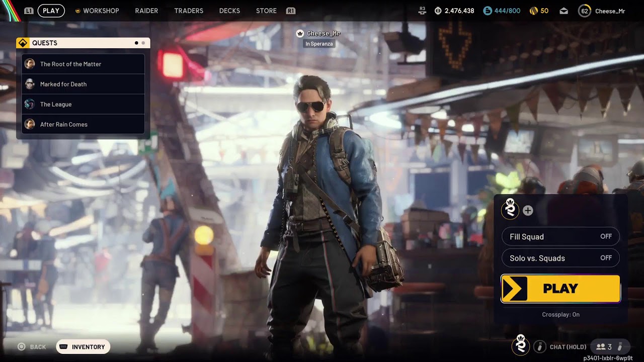Select the second Quests page dot
Viewport: 644px width, 362px height.
(x=143, y=43)
